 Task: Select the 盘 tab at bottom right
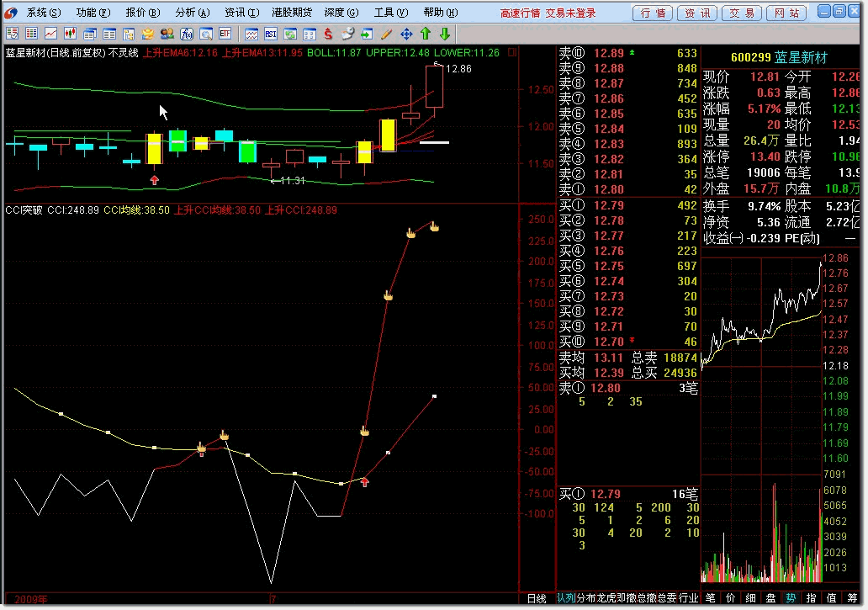[770, 598]
